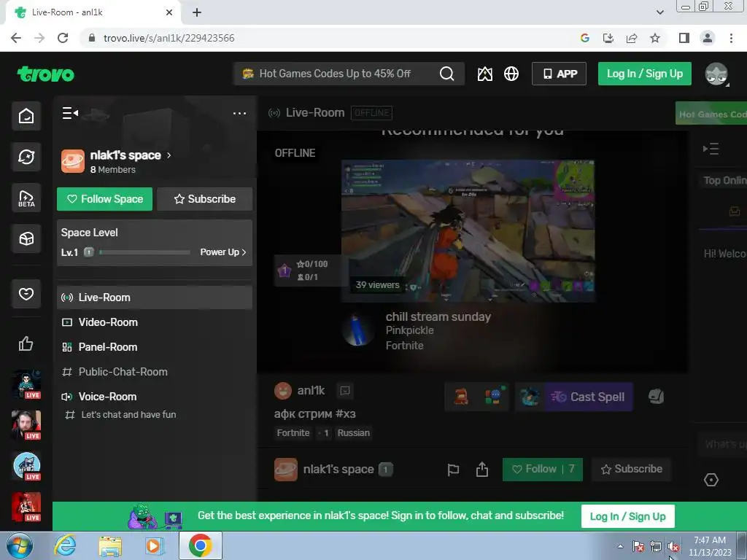Viewport: 747px width, 560px height.
Task: Open chat settings hexagon icon
Action: [711, 480]
